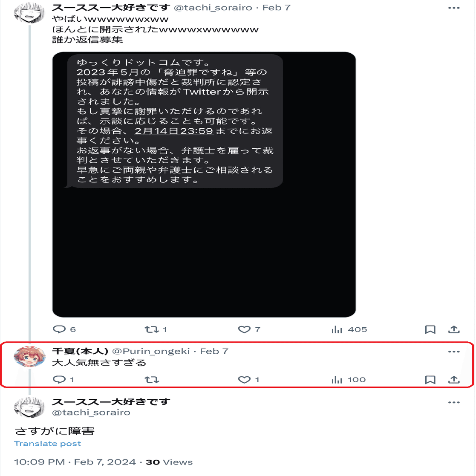Image resolution: width=476 pixels, height=476 pixels.
Task: Retweet the Purin_ongeki reply
Action: pyautogui.click(x=151, y=379)
